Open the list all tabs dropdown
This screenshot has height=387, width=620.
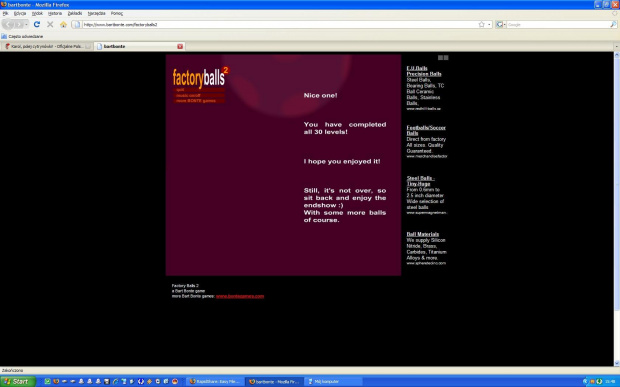pyautogui.click(x=616, y=47)
